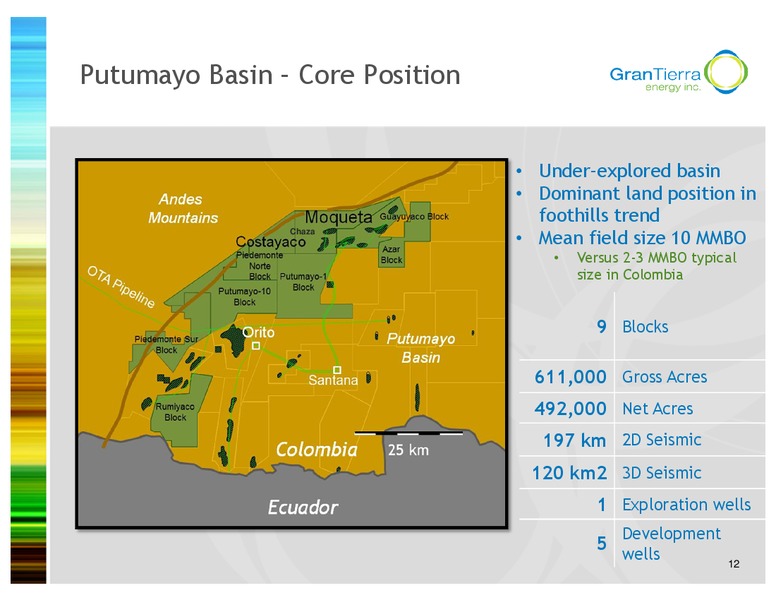Click the 'OTA Pipeline' label
Screen dimensions: 776x600
[121, 287]
